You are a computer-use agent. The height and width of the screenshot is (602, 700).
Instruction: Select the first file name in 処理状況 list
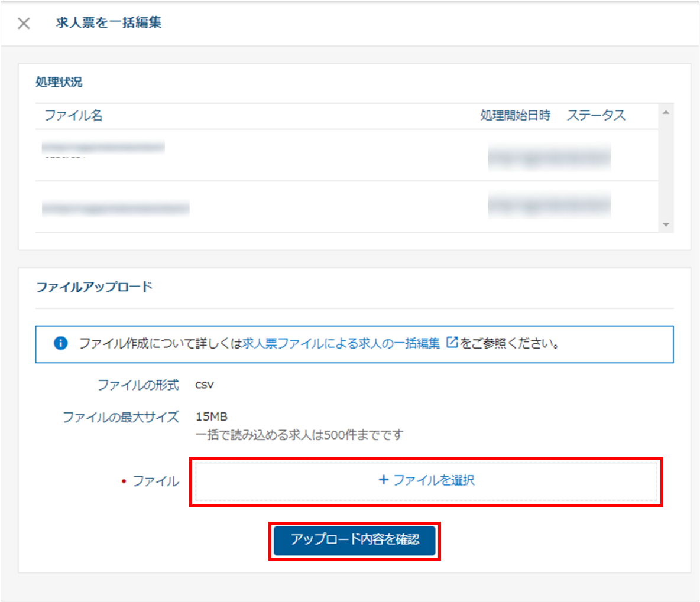[x=103, y=148]
